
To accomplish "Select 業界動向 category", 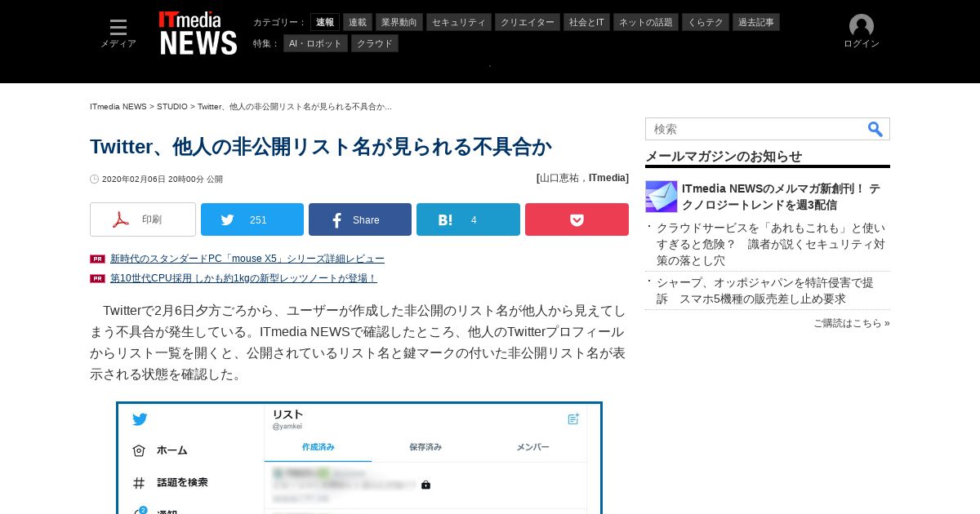I will pyautogui.click(x=399, y=22).
